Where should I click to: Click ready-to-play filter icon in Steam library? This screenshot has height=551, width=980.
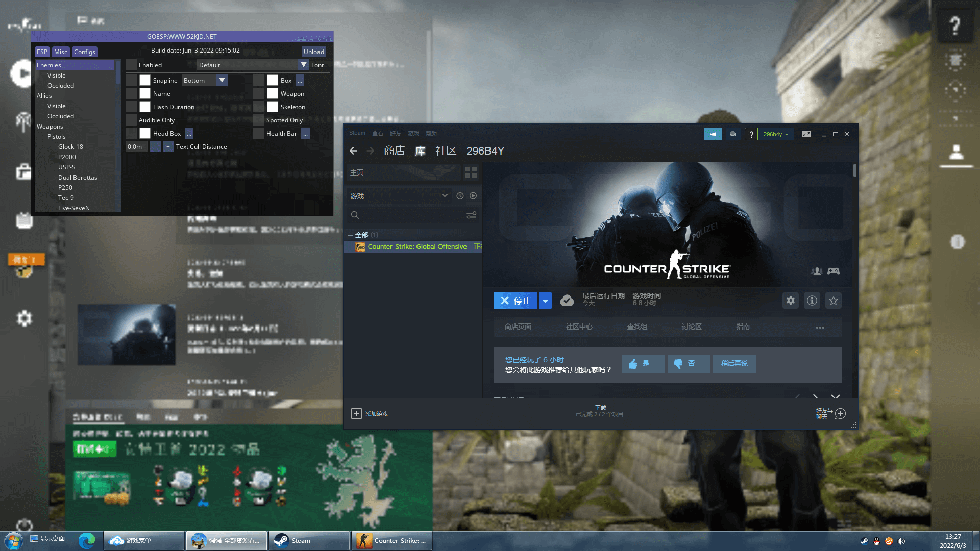pos(473,196)
